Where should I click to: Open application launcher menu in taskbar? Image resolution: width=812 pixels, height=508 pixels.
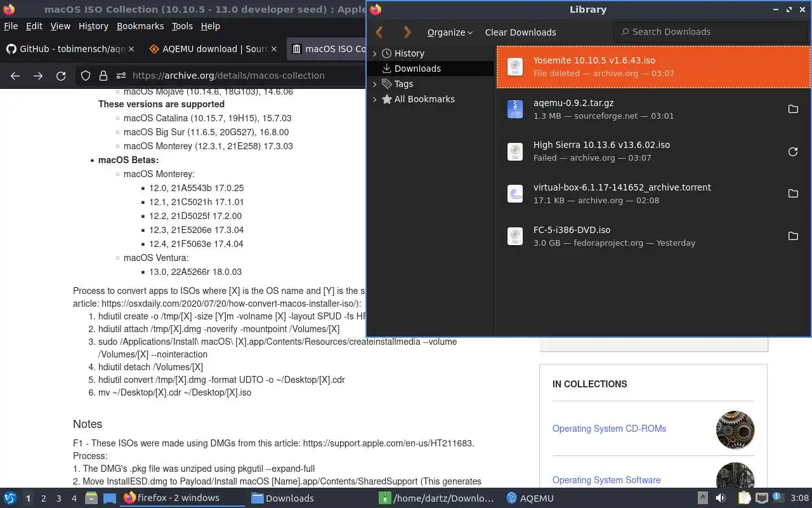pos(10,498)
